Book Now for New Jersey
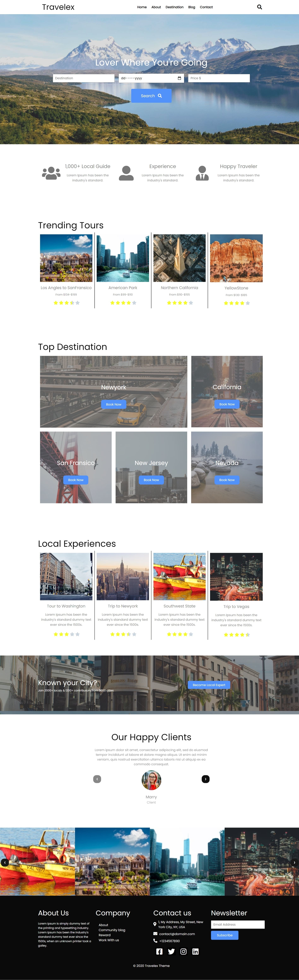This screenshot has height=980, width=299. (151, 480)
